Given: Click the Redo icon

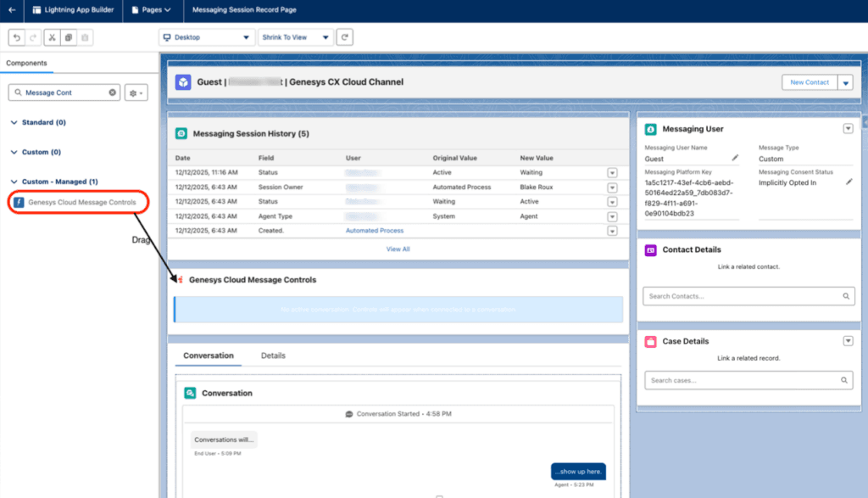Looking at the screenshot, I should coord(33,37).
